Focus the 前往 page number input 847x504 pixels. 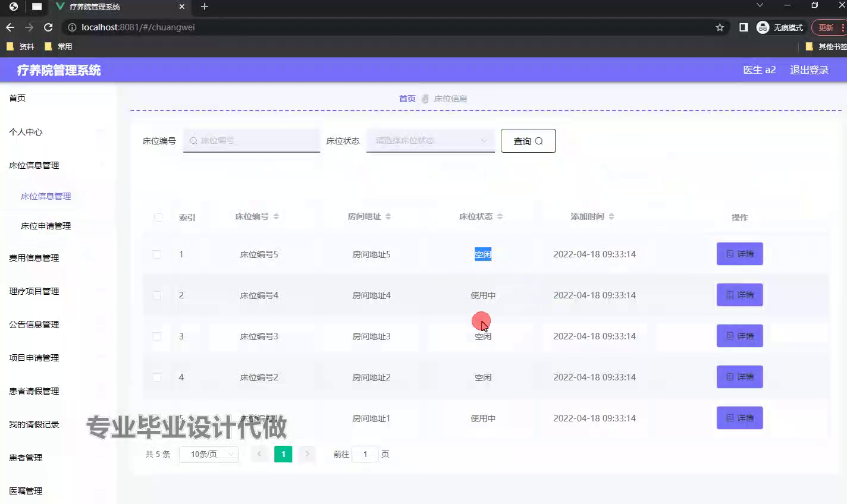tap(365, 454)
